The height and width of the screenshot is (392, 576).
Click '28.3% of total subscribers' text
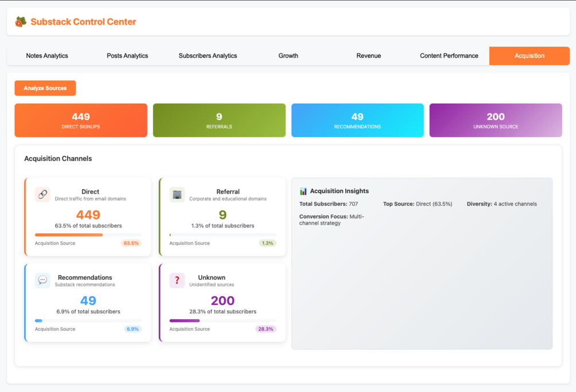click(x=222, y=312)
